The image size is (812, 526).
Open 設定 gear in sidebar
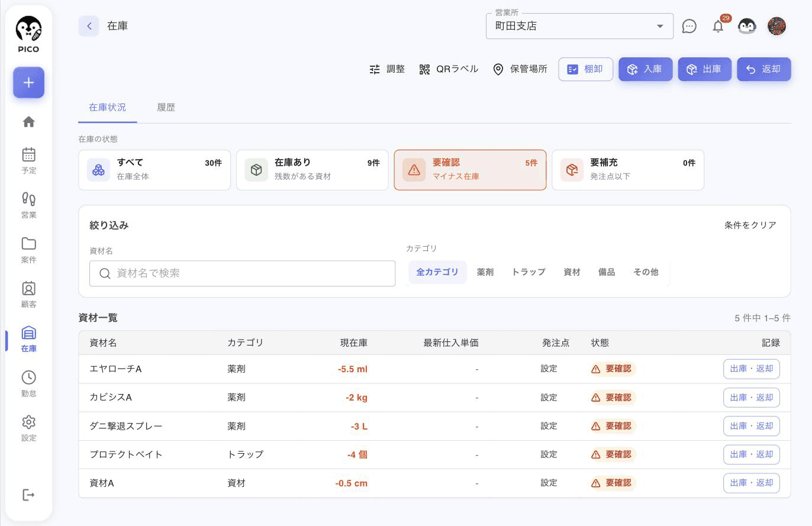point(28,428)
